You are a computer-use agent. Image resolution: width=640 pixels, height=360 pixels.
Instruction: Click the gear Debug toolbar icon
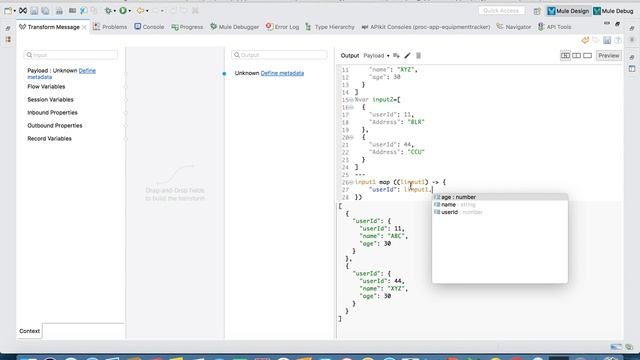point(108,11)
